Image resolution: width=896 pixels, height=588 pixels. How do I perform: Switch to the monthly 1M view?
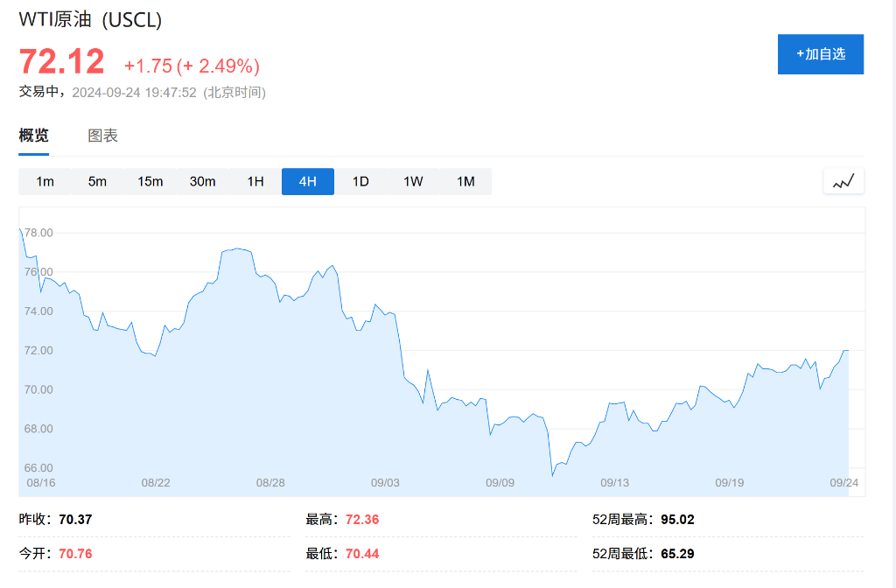[465, 181]
